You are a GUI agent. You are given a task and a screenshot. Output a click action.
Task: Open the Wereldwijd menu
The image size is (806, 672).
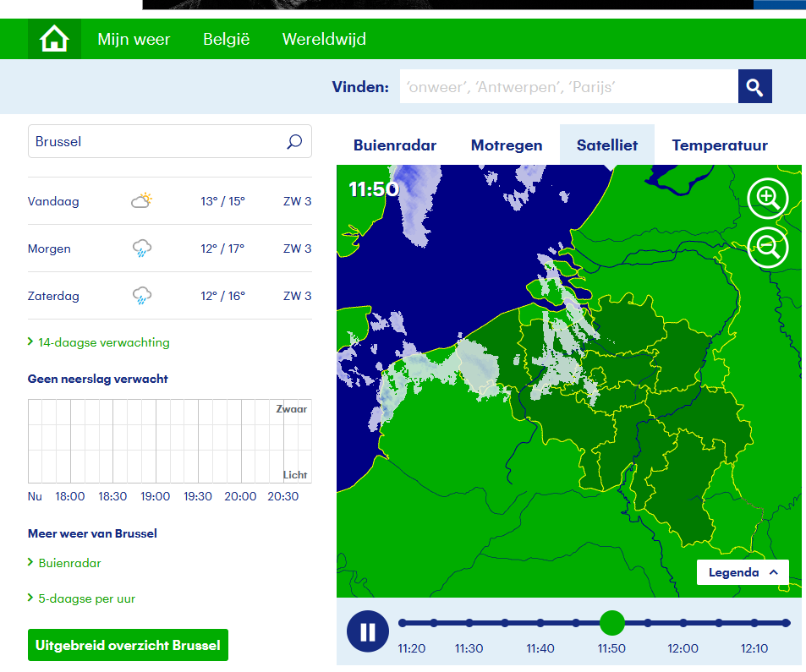point(325,39)
